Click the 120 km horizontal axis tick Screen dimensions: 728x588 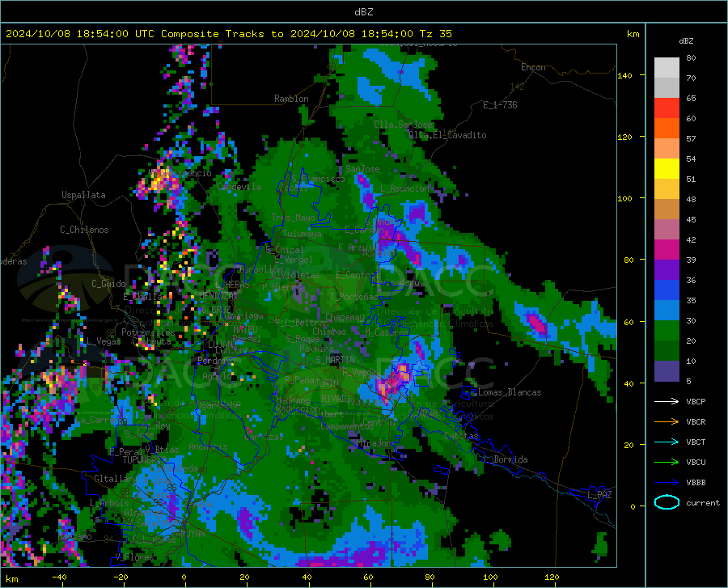tap(552, 577)
